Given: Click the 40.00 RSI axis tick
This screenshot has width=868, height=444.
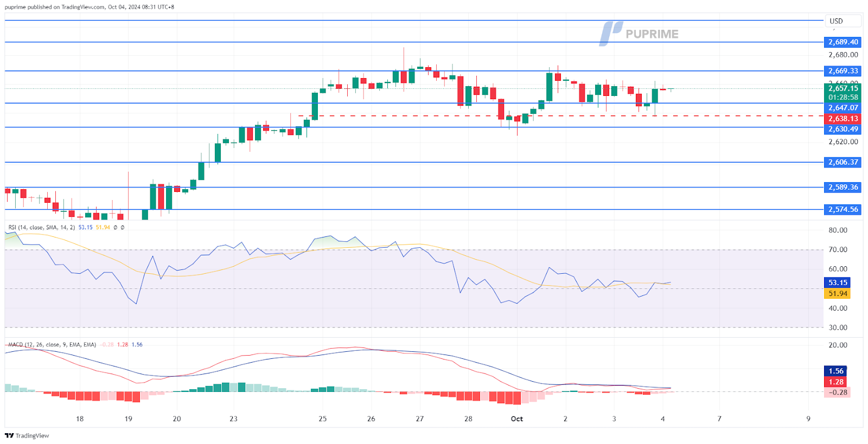Looking at the screenshot, I should pyautogui.click(x=838, y=308).
